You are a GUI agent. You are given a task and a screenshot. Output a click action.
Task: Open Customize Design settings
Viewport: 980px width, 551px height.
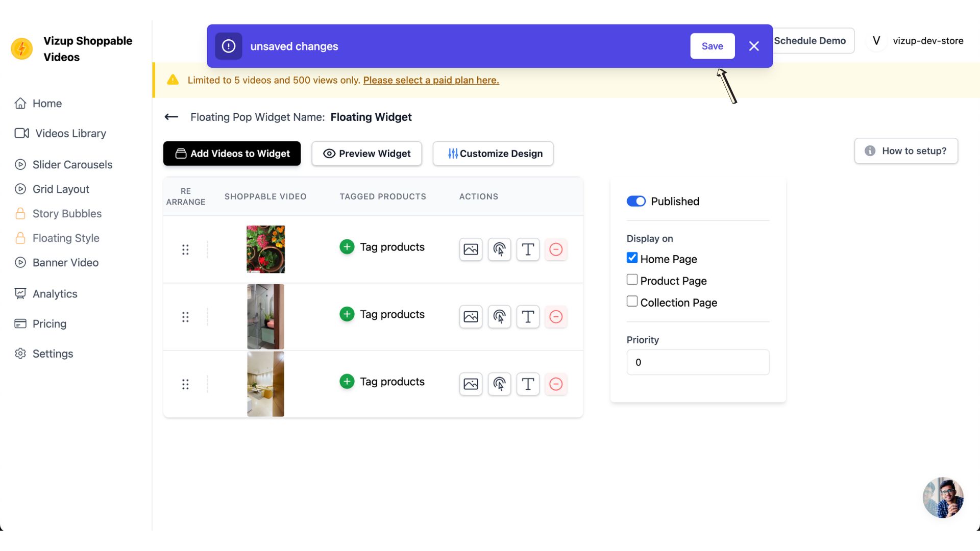click(x=494, y=153)
